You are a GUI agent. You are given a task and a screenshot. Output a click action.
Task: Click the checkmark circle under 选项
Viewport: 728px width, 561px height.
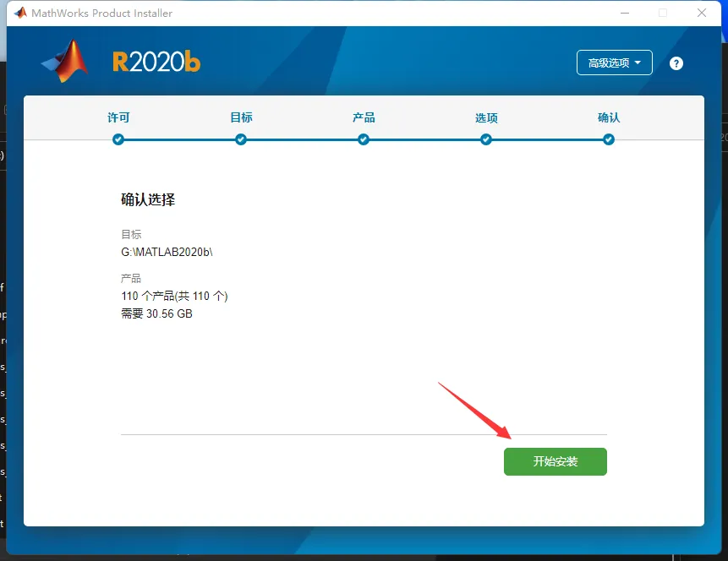tap(486, 139)
